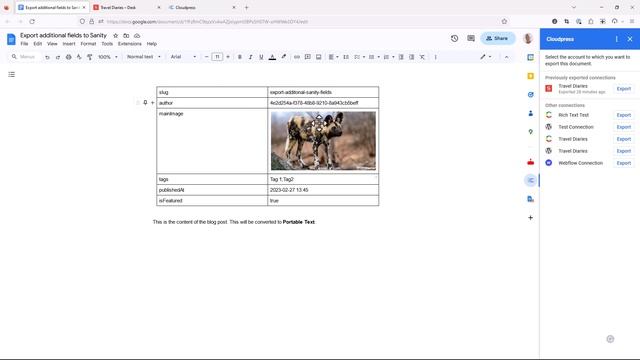Open text alignment dropdown
This screenshot has width=640, height=360.
click(333, 57)
